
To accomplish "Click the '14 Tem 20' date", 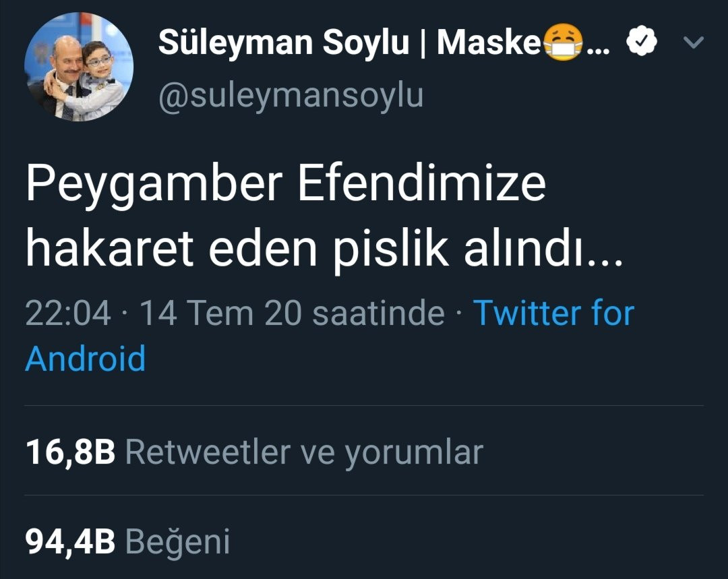I will point(220,313).
